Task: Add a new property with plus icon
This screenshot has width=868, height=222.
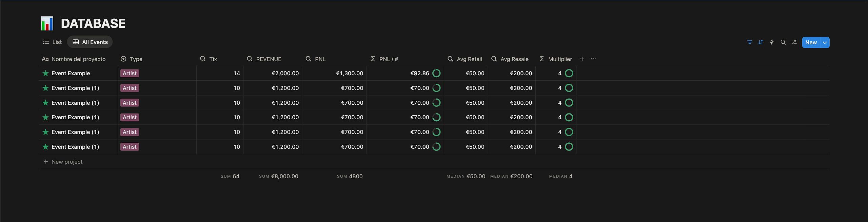Action: click(582, 59)
